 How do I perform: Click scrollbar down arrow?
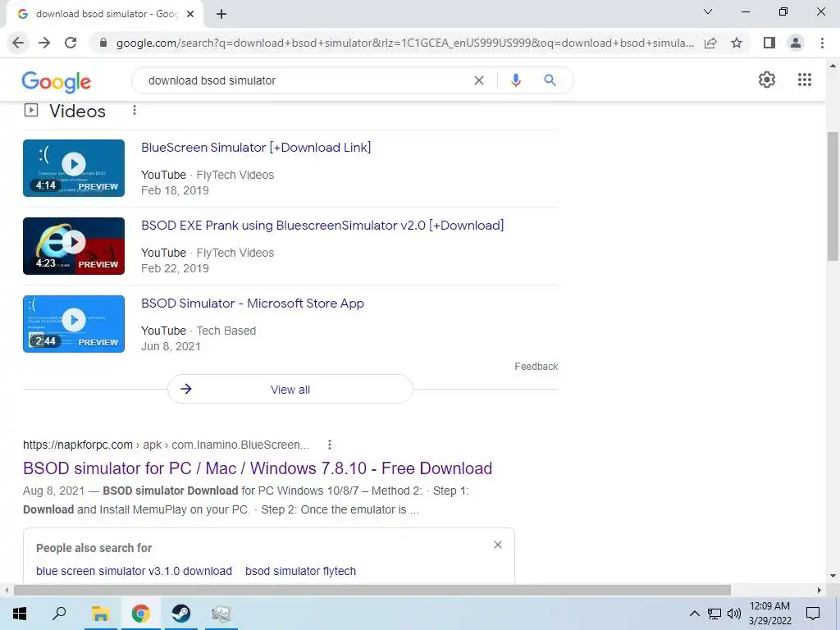[x=833, y=576]
